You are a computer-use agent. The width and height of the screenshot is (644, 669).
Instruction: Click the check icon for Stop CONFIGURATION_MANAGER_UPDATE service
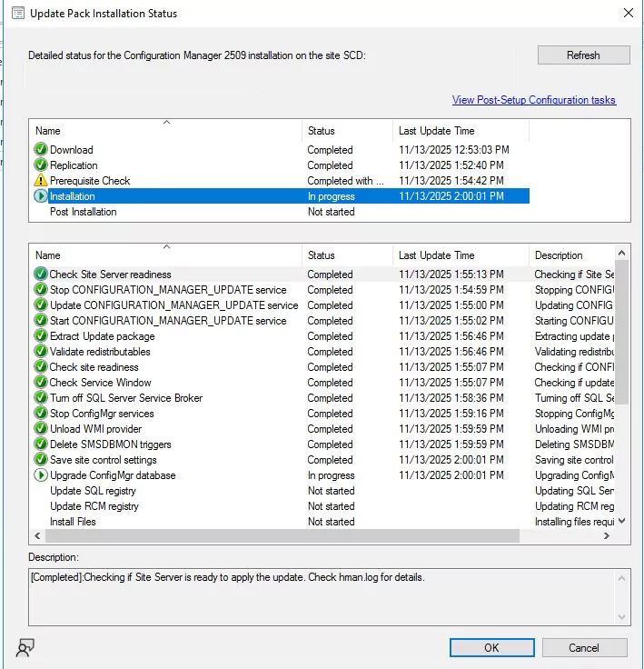[x=41, y=289]
